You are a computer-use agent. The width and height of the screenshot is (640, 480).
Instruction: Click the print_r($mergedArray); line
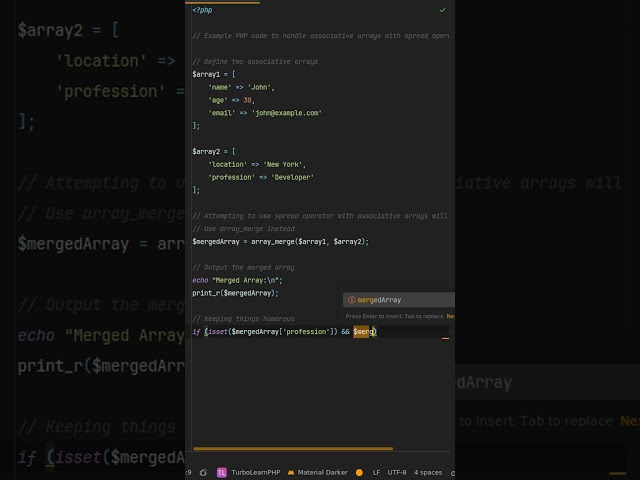[x=235, y=293]
